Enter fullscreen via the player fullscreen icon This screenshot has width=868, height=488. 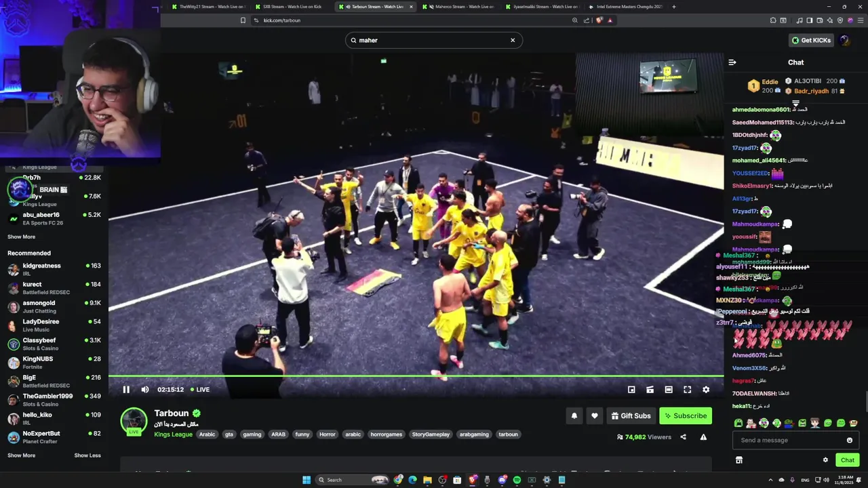tap(687, 389)
